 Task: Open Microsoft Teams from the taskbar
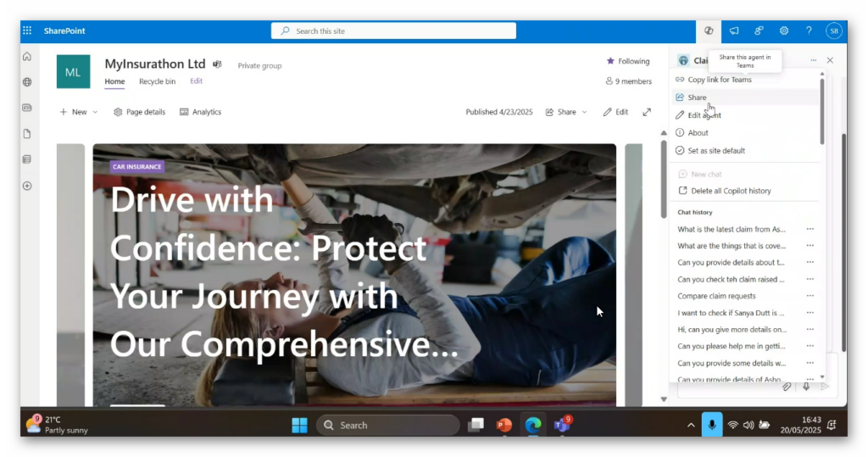(562, 425)
